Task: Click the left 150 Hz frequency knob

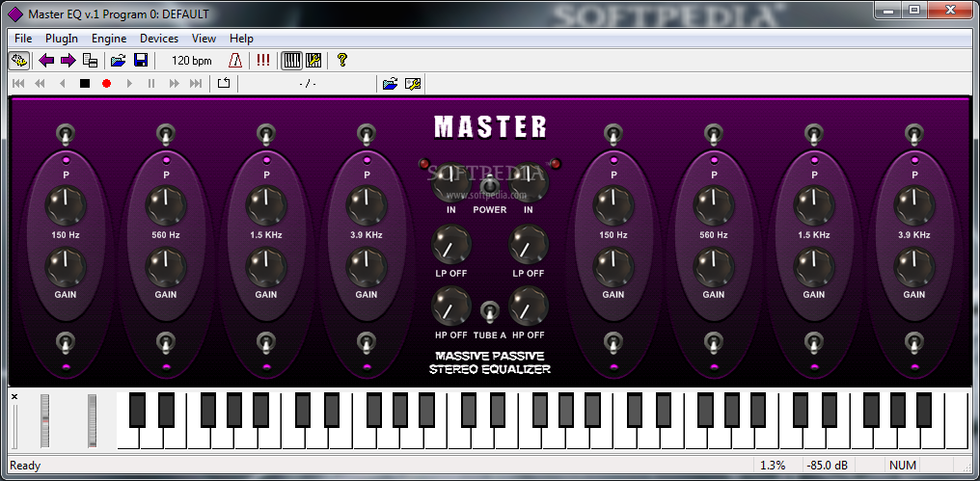Action: [66, 205]
